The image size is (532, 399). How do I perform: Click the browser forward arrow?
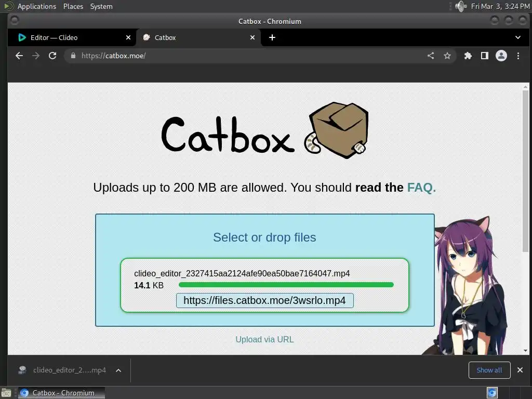click(36, 56)
